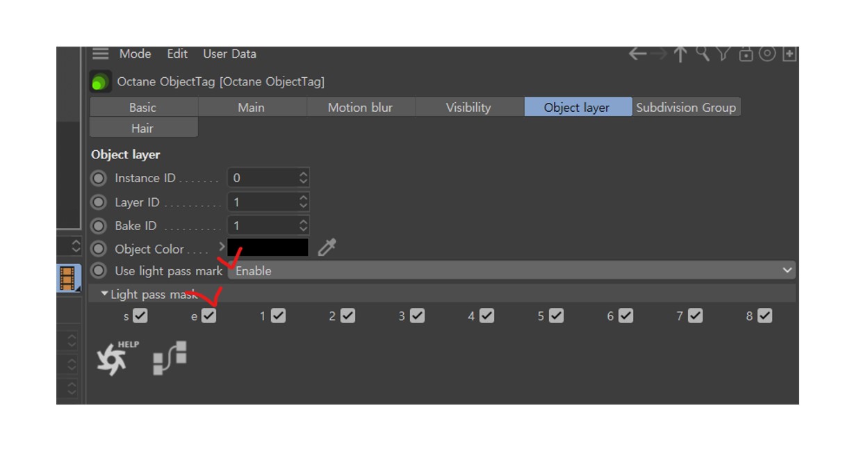The image size is (868, 472).
Task: Click the Object layer section heading
Action: (126, 154)
